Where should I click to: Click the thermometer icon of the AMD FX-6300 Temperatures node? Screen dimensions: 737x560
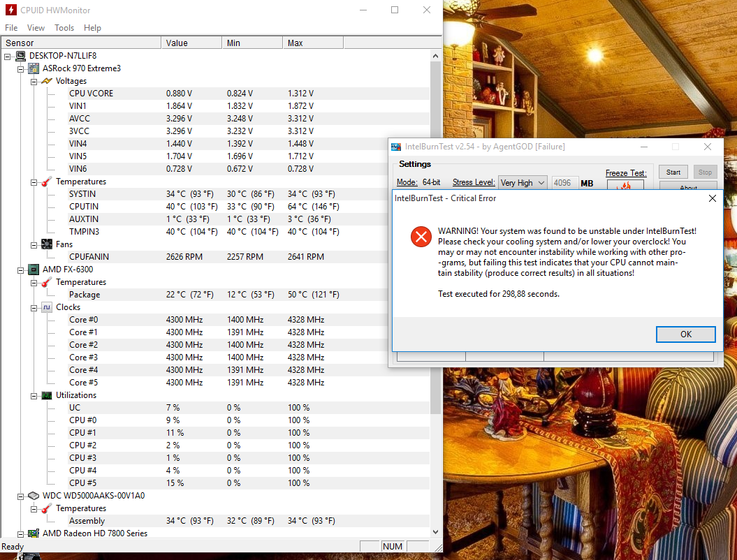click(x=47, y=282)
